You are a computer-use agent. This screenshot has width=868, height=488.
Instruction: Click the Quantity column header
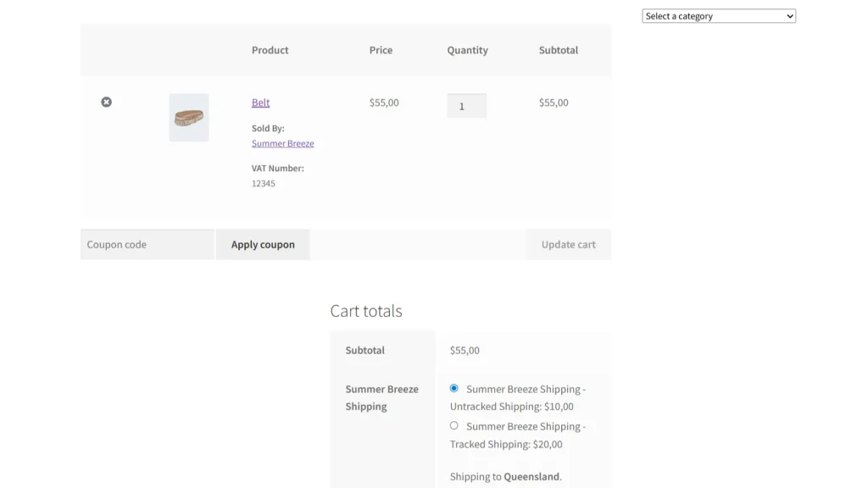coord(467,50)
